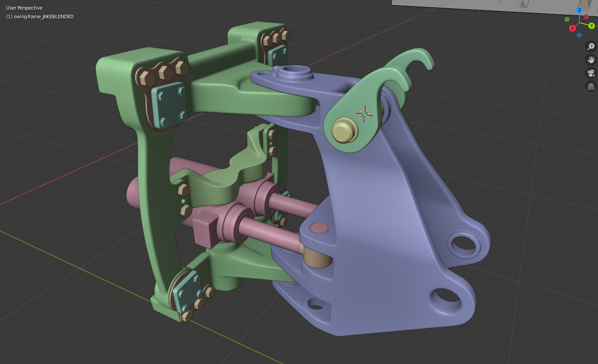Viewport: 598px width, 364px height.
Task: Click the dark blue negative Z gizmo dot
Action: click(579, 35)
